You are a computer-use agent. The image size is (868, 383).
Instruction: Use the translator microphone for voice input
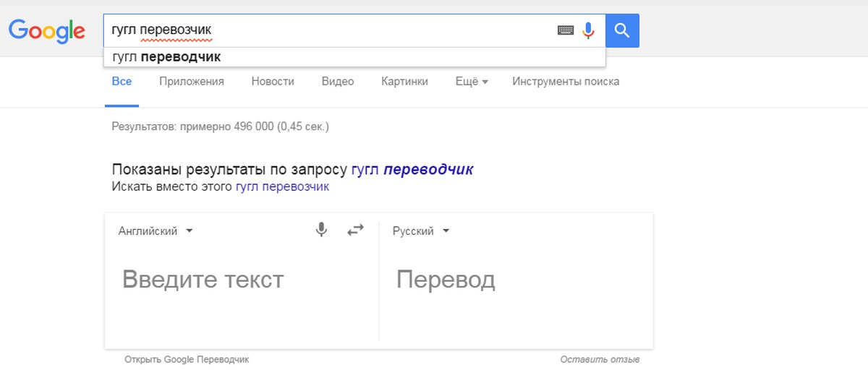(322, 231)
